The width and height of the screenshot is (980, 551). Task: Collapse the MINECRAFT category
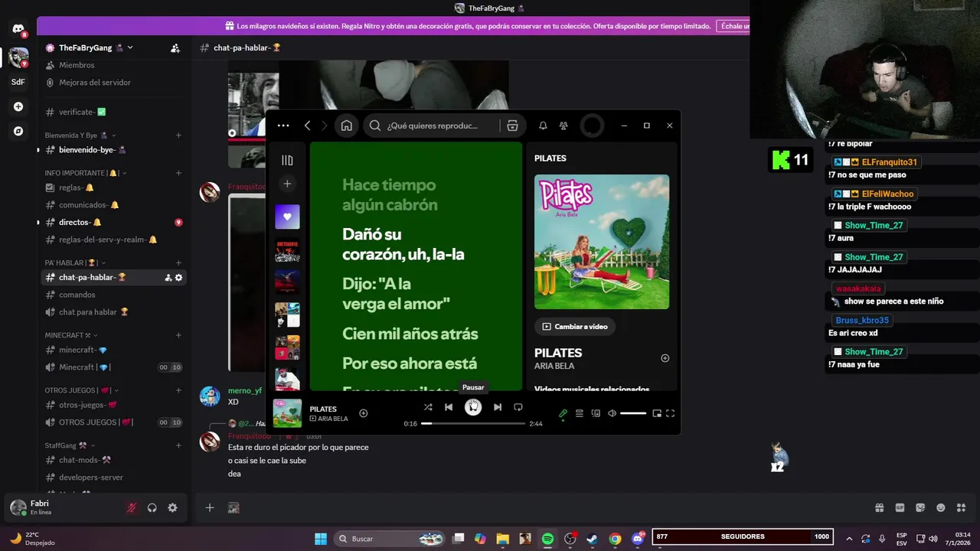70,335
